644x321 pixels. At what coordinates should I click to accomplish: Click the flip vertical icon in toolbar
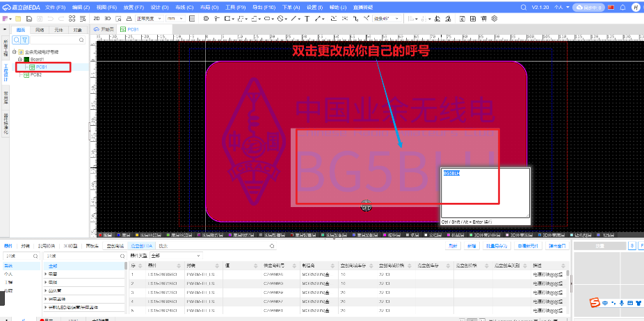[x=446, y=19]
